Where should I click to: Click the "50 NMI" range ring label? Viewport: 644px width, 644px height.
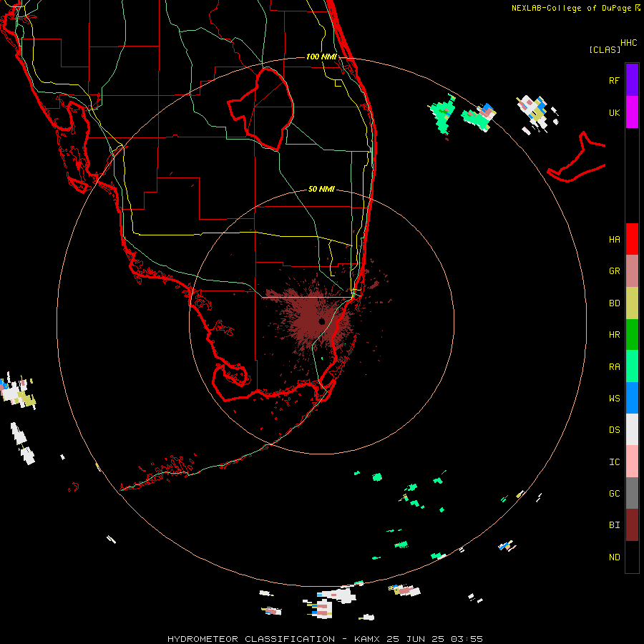[x=321, y=189]
